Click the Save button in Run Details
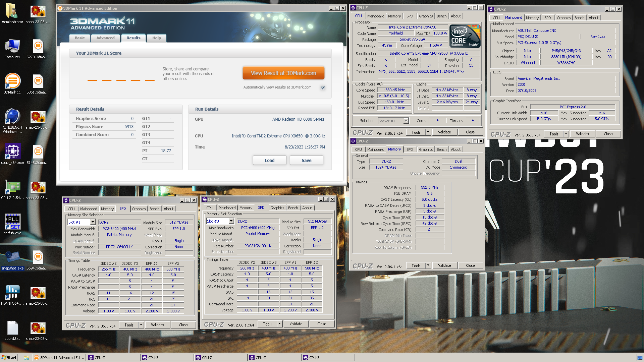Screen dimensions: 644x362 coord(306,160)
